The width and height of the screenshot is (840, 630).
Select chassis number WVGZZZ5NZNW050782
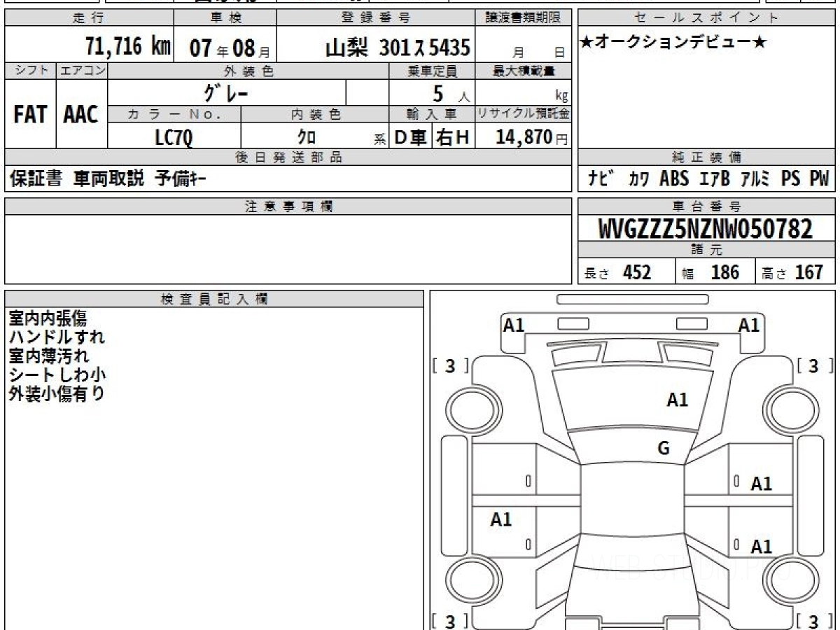coord(706,228)
